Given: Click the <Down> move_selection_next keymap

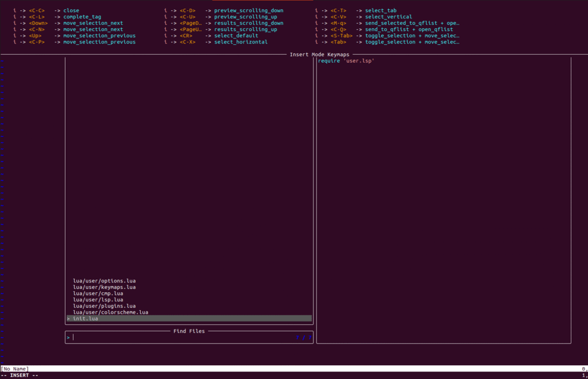Looking at the screenshot, I should [x=93, y=24].
